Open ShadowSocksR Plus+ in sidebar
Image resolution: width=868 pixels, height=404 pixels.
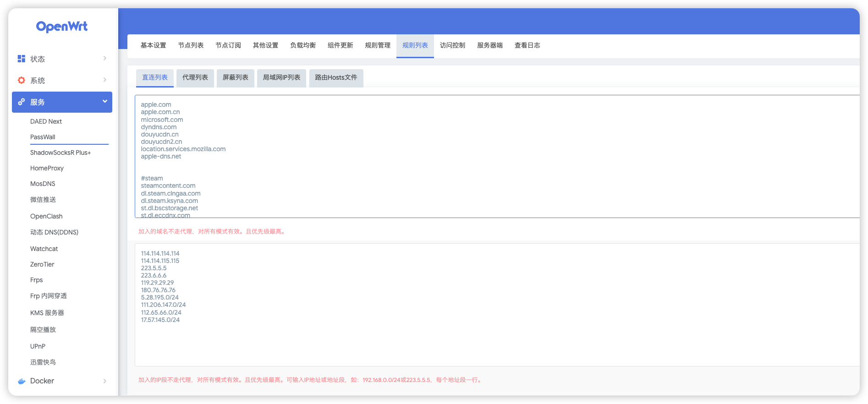pos(60,153)
